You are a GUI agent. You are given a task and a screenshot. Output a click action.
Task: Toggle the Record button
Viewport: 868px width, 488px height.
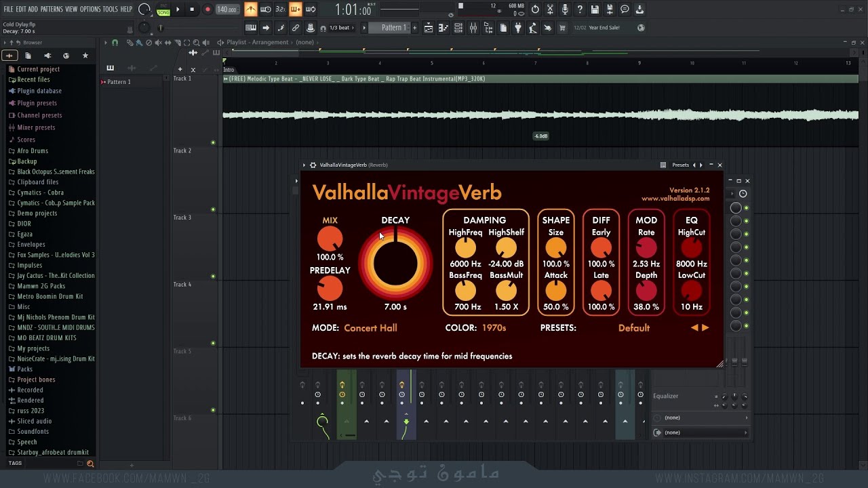[208, 9]
